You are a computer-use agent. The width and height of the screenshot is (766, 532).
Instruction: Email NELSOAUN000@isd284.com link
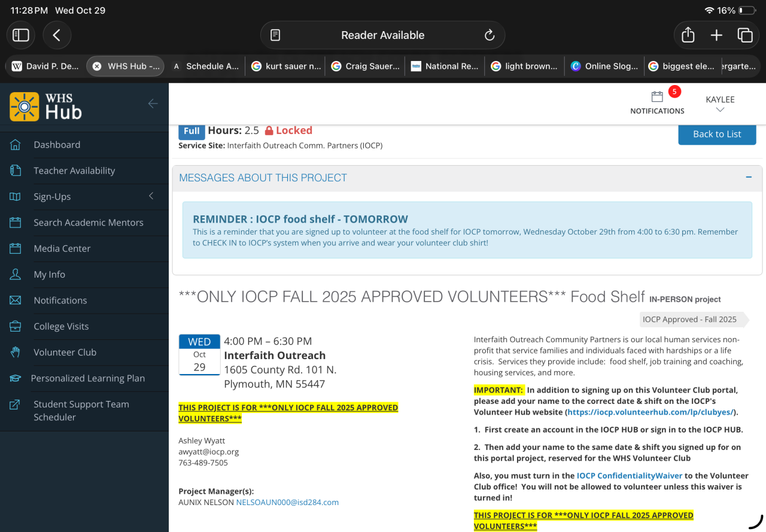tap(287, 502)
